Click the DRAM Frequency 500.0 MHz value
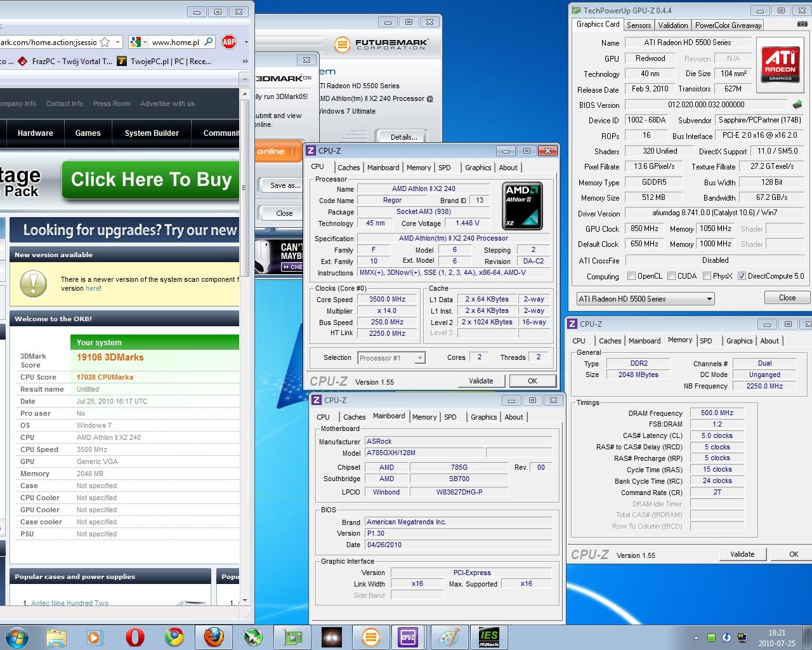This screenshot has width=812, height=650. tap(717, 413)
